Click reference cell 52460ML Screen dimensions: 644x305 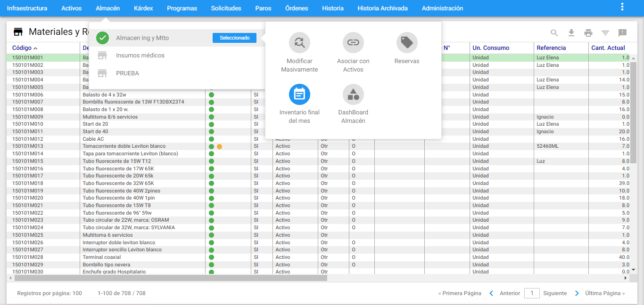click(x=547, y=146)
